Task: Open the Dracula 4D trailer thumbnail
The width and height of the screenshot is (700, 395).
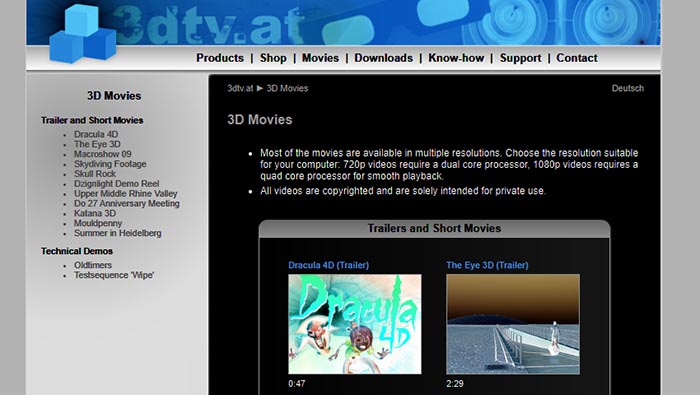Action: 354,324
